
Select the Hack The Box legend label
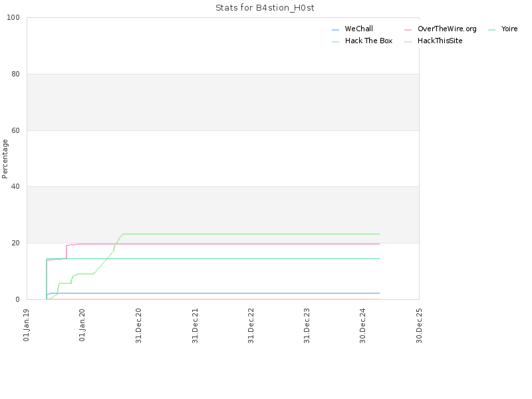click(368, 41)
